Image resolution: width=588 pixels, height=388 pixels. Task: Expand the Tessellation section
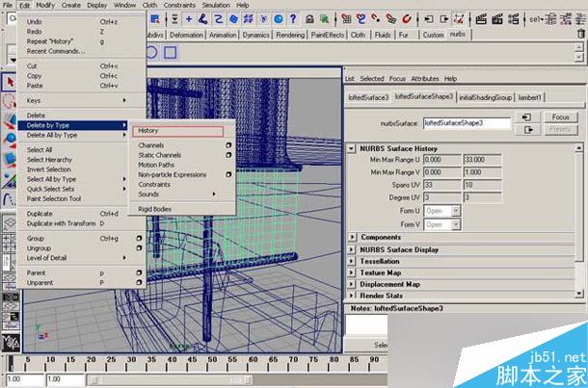pos(352,261)
